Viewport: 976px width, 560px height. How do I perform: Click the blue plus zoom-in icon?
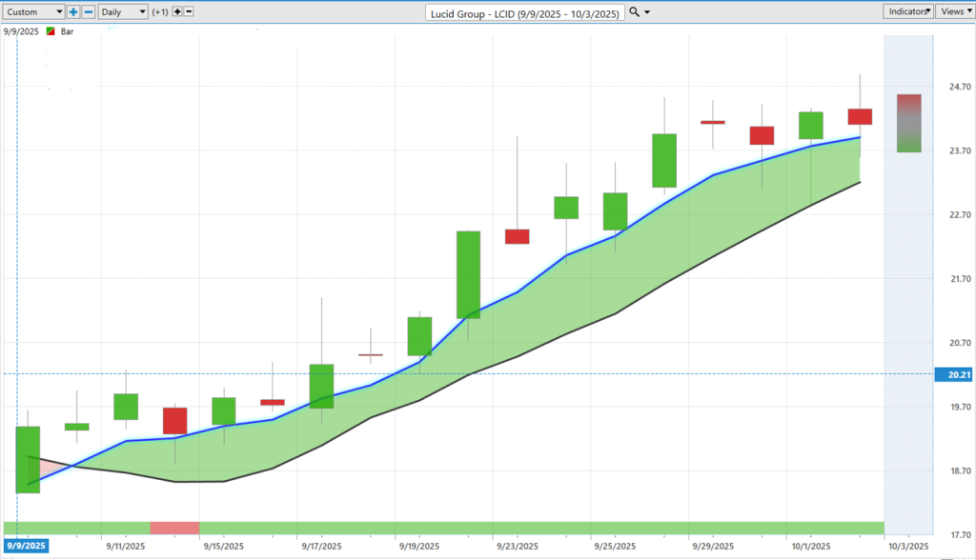coord(73,11)
